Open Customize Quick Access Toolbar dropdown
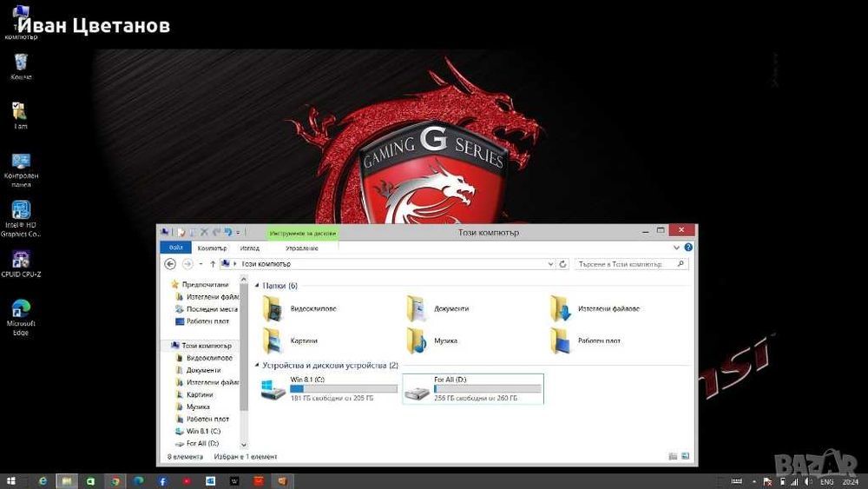This screenshot has width=868, height=489. coord(239,233)
